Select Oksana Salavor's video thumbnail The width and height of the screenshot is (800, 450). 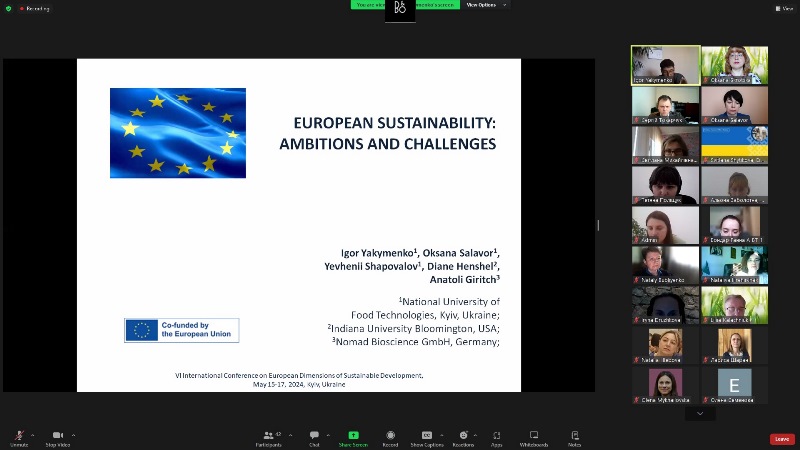(735, 105)
